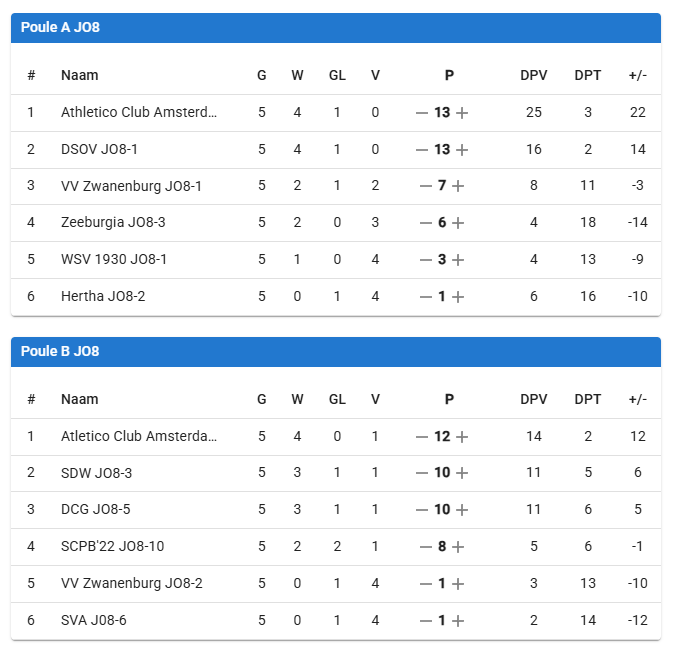Subtract a point from Zeeburgia JO8-3

[425, 223]
